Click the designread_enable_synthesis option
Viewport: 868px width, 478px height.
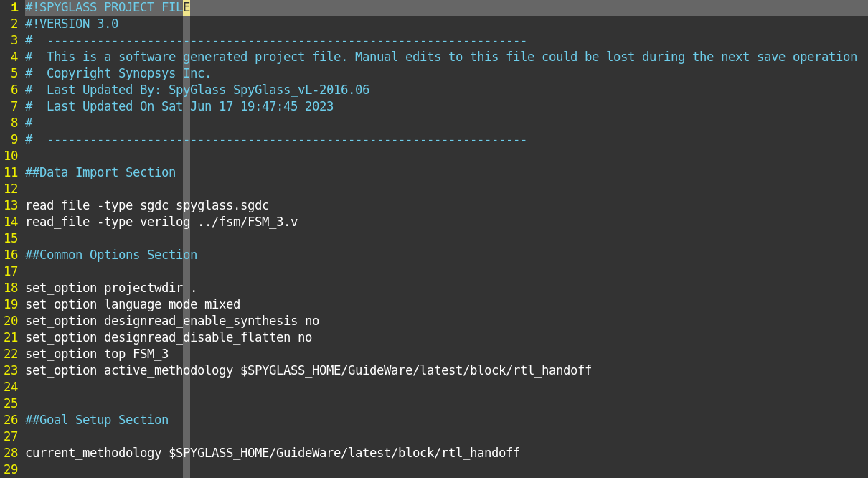pyautogui.click(x=201, y=321)
